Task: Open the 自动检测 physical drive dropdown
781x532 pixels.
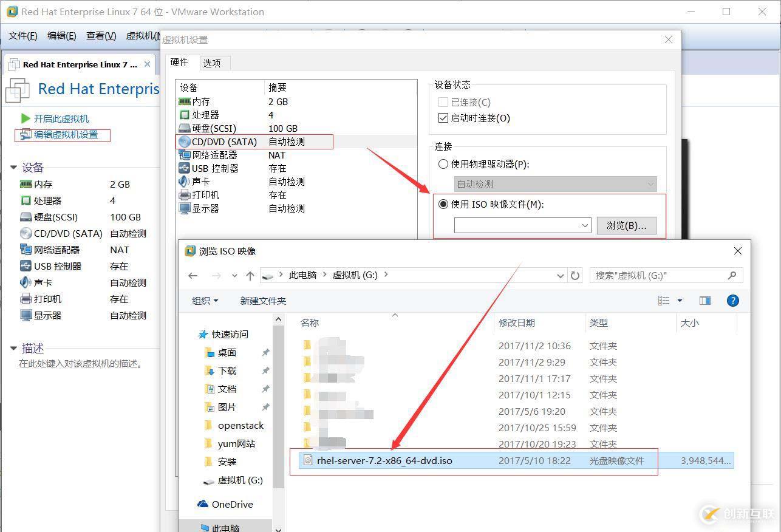Action: (x=651, y=183)
